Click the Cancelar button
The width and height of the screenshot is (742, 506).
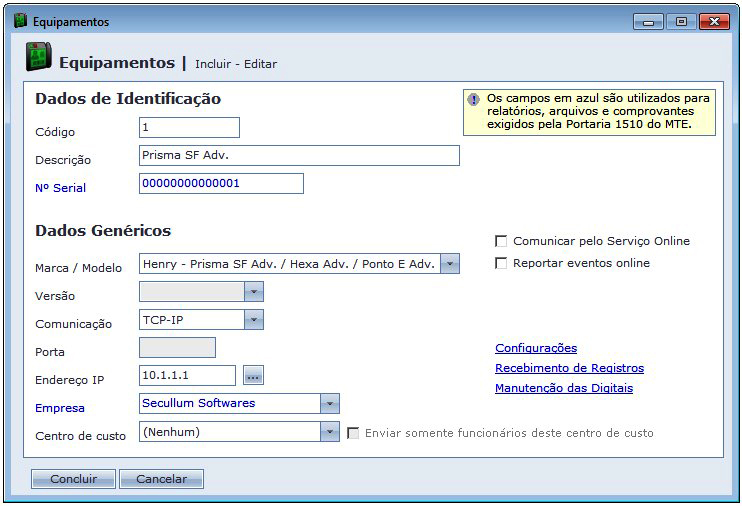pos(161,479)
